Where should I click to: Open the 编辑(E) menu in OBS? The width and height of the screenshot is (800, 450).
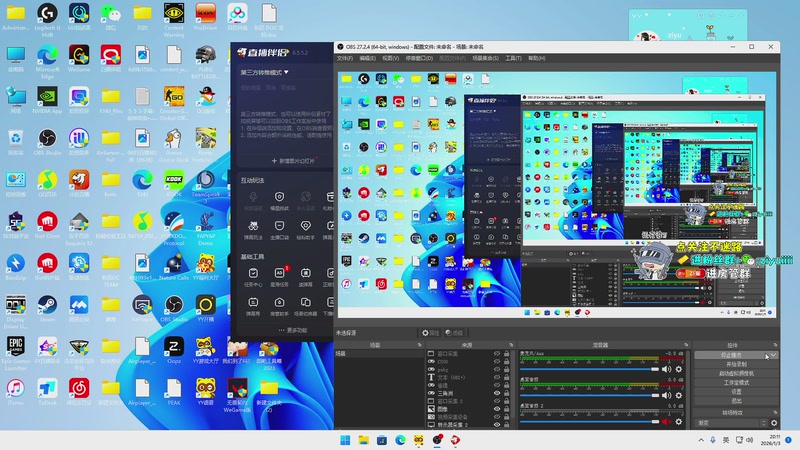pos(367,58)
